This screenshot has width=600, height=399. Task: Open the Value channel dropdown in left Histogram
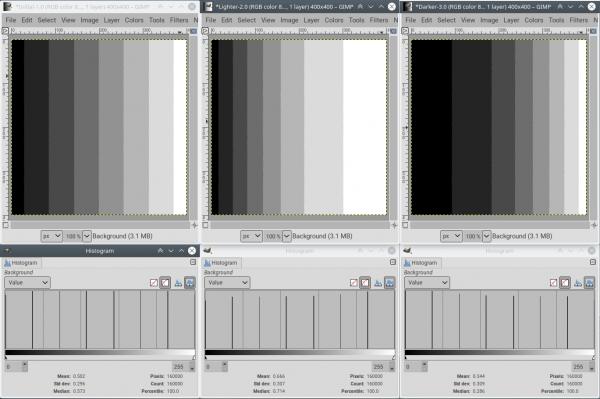coord(27,283)
